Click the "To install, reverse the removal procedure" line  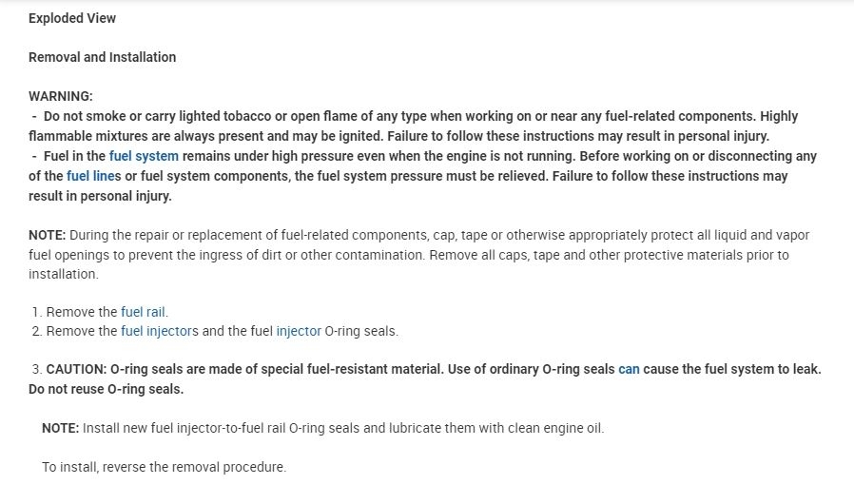164,467
